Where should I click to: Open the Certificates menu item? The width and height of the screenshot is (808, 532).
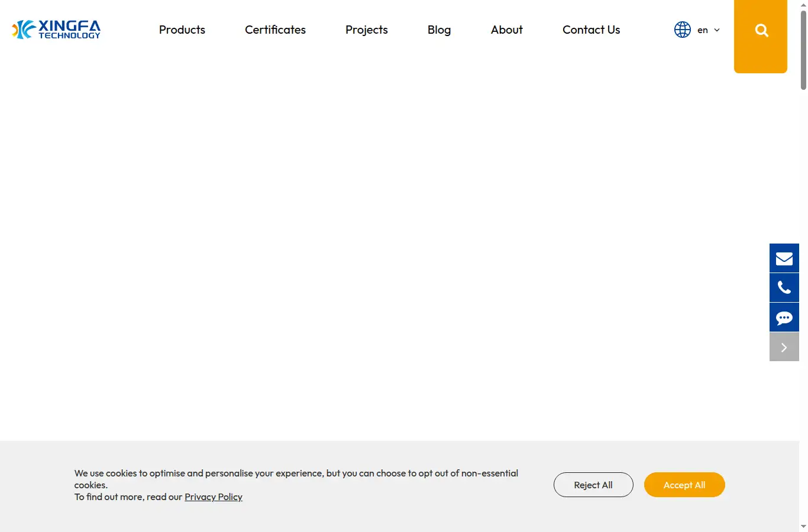[275, 30]
